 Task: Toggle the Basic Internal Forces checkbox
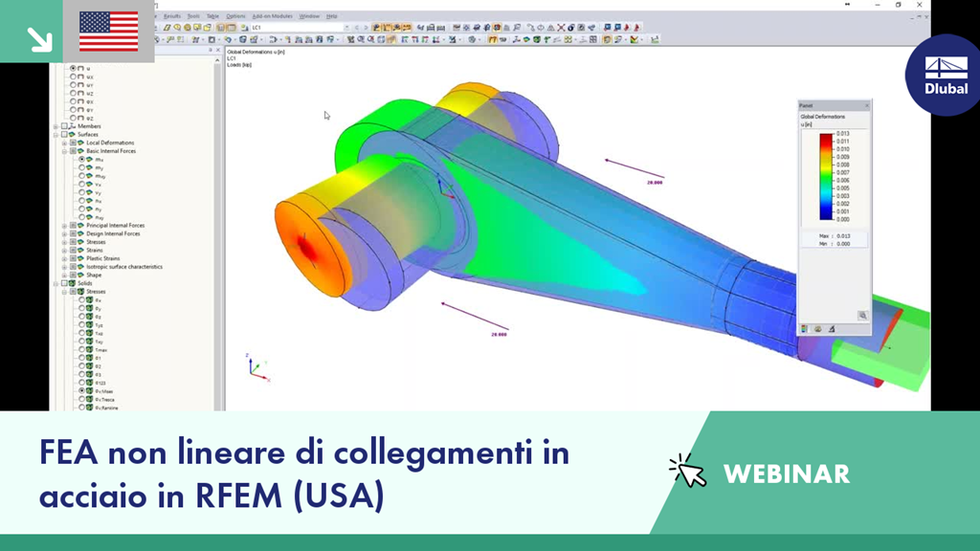tap(73, 151)
